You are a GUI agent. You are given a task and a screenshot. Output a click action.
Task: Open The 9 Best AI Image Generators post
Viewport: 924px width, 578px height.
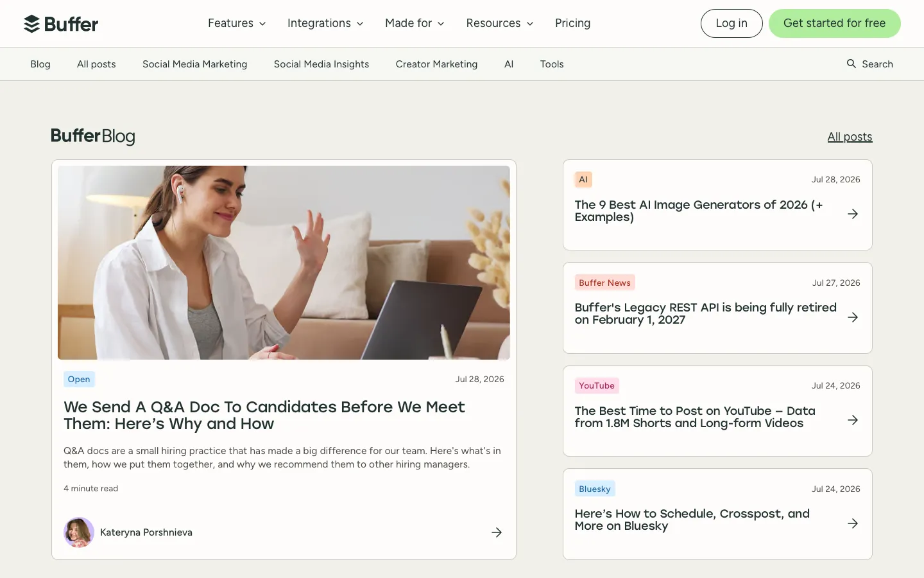(x=699, y=211)
